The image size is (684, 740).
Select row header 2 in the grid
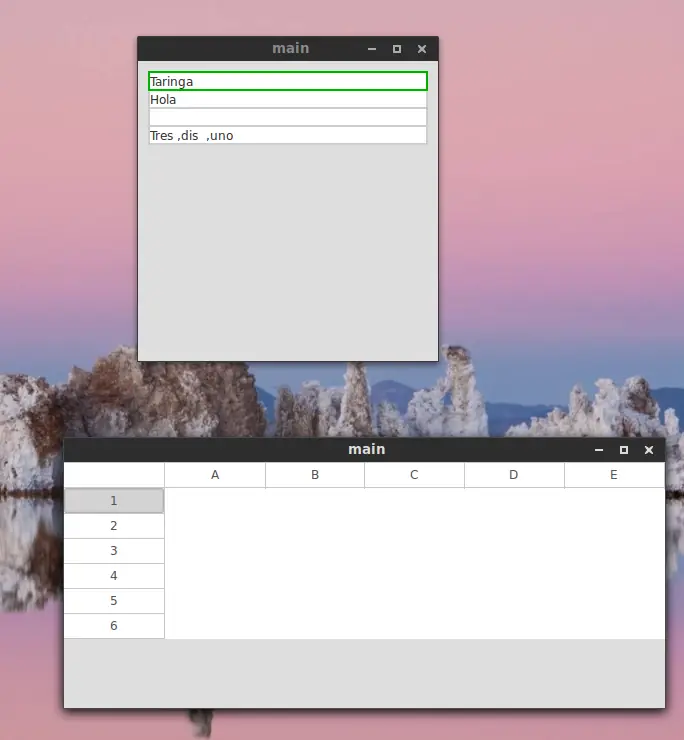tap(114, 526)
